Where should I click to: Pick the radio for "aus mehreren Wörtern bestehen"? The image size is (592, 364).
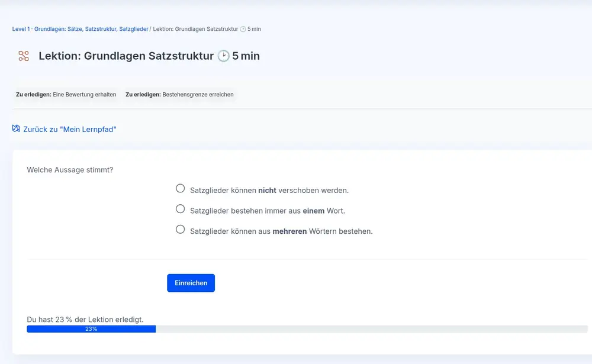(181, 230)
